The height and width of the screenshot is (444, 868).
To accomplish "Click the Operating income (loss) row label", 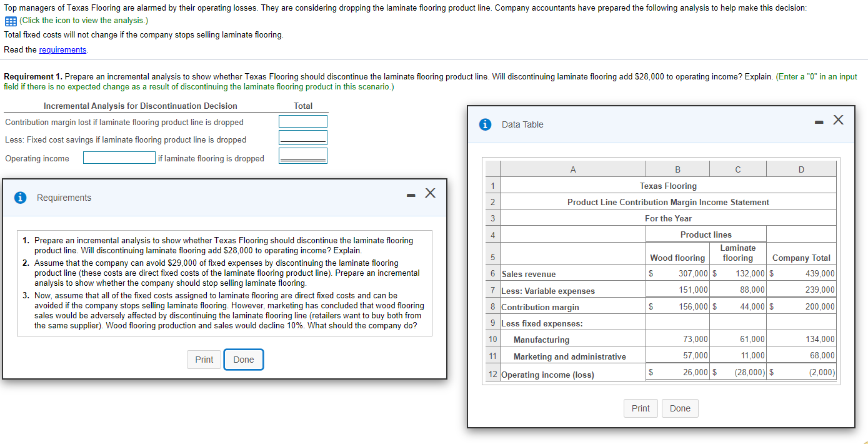I will point(548,375).
